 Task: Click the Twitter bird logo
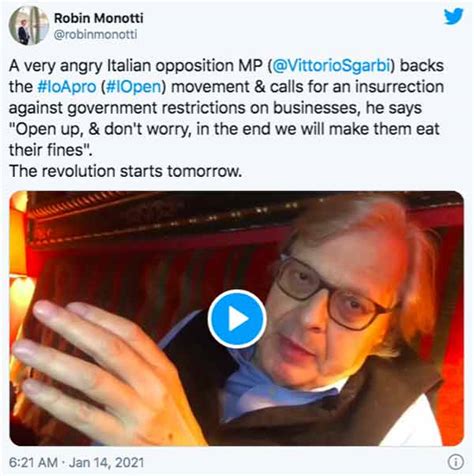click(x=453, y=16)
